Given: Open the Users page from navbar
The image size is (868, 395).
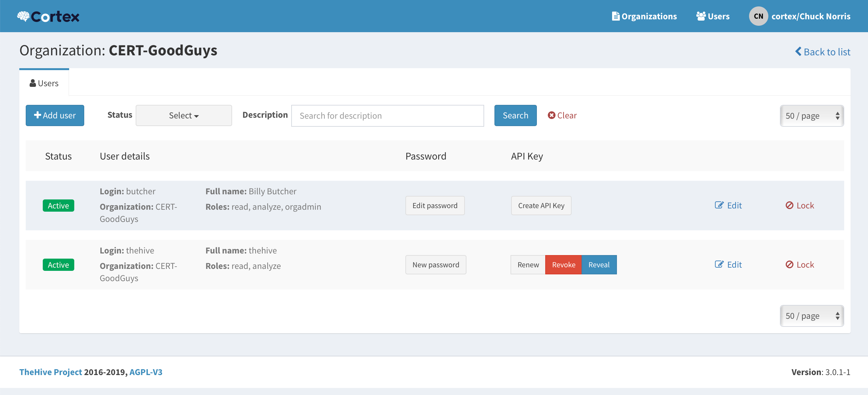Looking at the screenshot, I should (x=713, y=16).
